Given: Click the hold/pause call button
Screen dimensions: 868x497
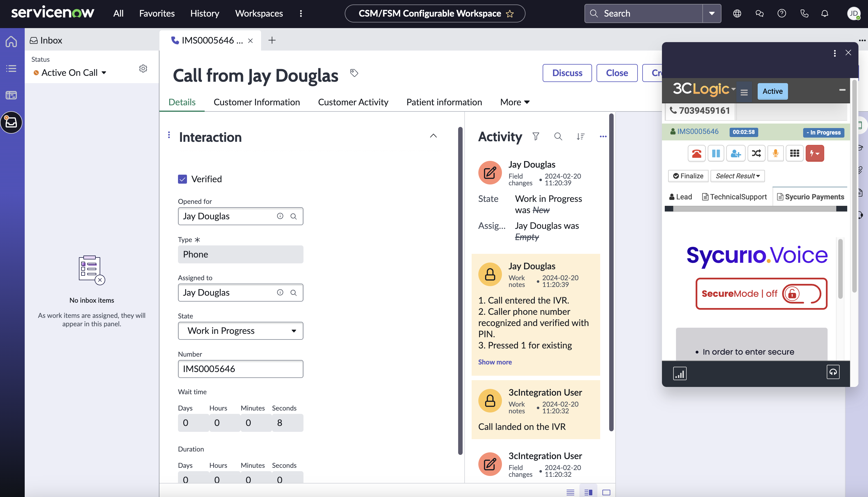Looking at the screenshot, I should (x=715, y=153).
